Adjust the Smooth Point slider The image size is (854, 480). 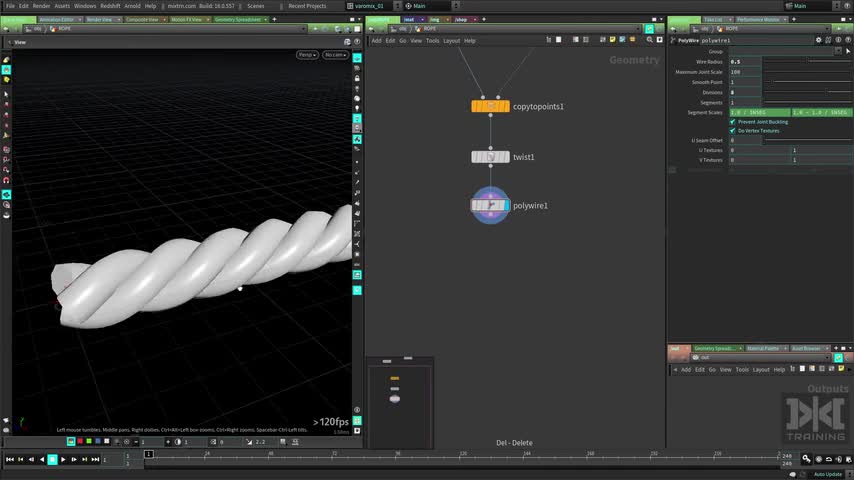[807, 82]
